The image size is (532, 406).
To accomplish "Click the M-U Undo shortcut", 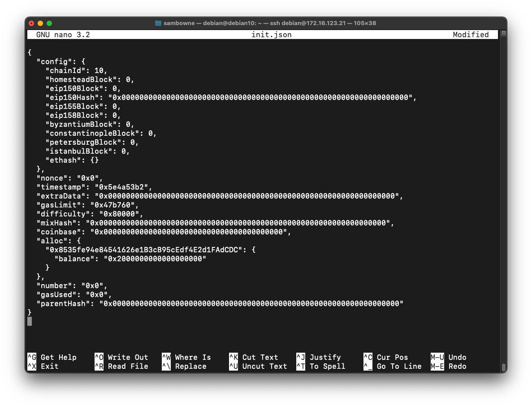I will (x=449, y=357).
